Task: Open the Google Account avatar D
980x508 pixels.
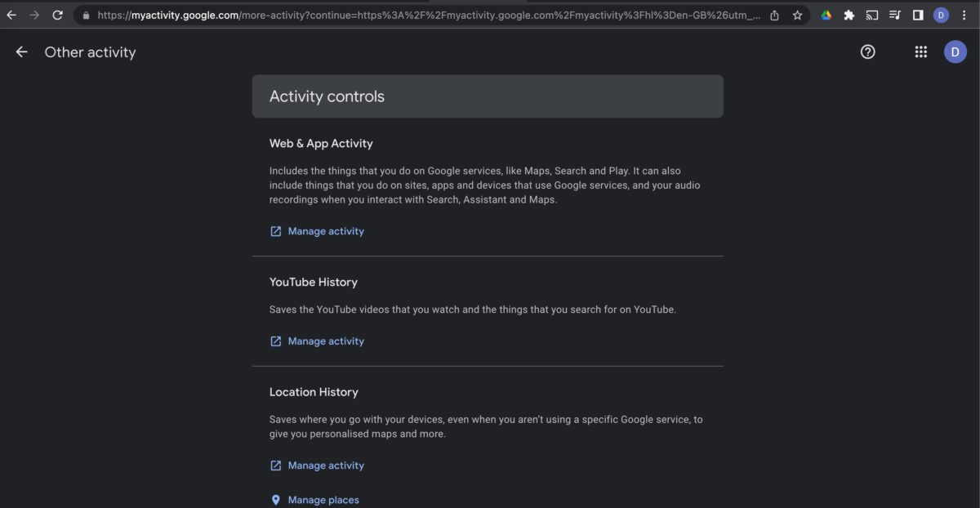Action: click(x=955, y=52)
